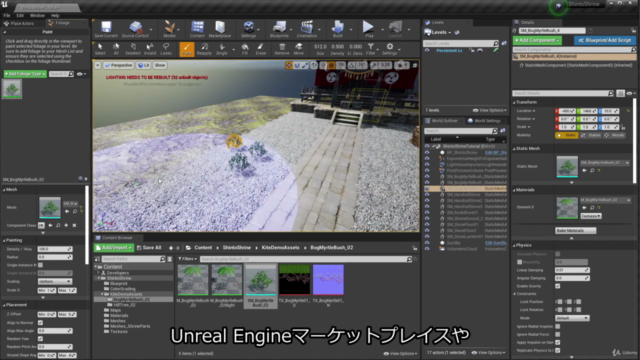Start Play in editor
Screen dimensions: 640x360
pos(369,29)
